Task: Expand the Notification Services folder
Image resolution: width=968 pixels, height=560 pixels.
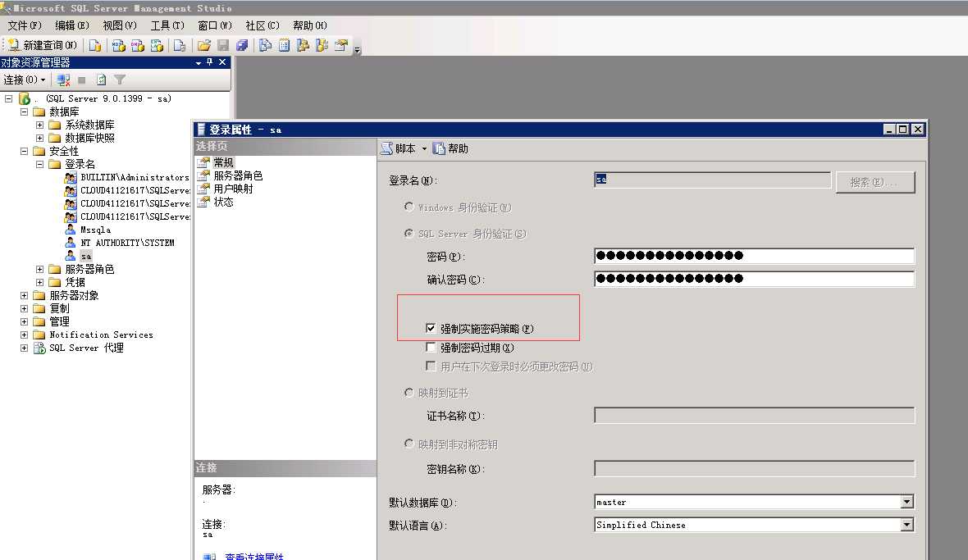Action: tap(24, 335)
